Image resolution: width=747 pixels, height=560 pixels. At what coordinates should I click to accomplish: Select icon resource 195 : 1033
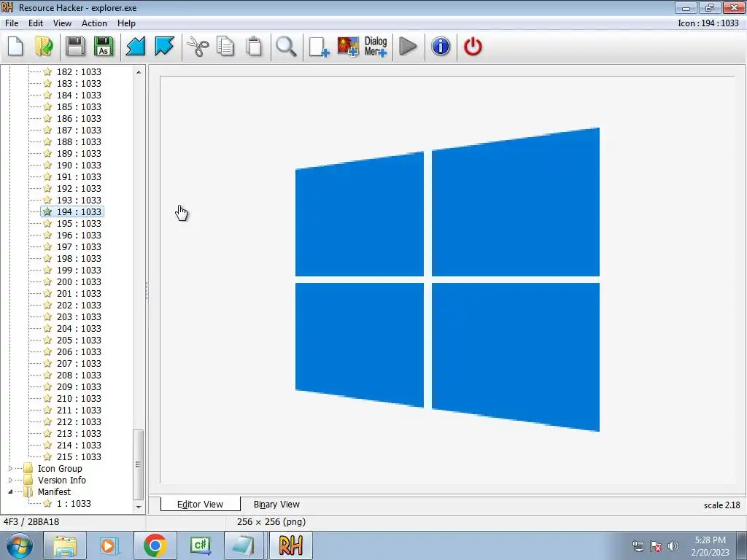click(79, 223)
